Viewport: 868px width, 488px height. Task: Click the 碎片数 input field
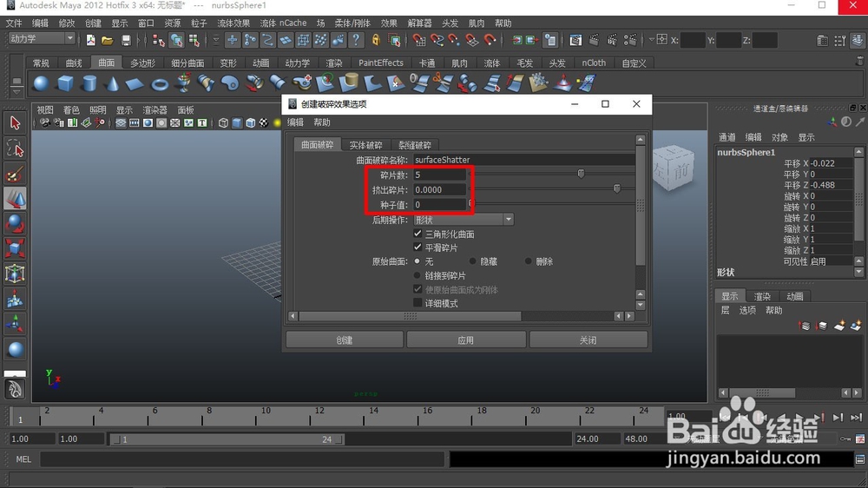[439, 175]
